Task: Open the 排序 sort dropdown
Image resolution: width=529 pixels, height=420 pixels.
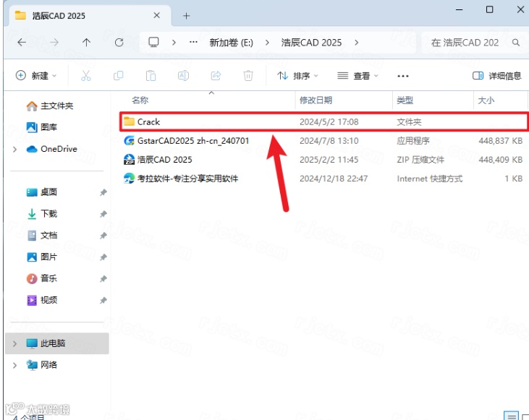Action: click(x=297, y=75)
